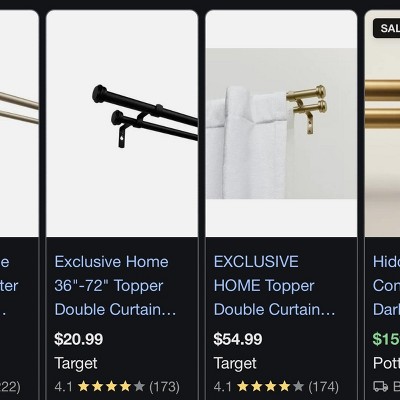Click the $54.99 price
Image resolution: width=400 pixels, height=400 pixels.
(x=238, y=339)
